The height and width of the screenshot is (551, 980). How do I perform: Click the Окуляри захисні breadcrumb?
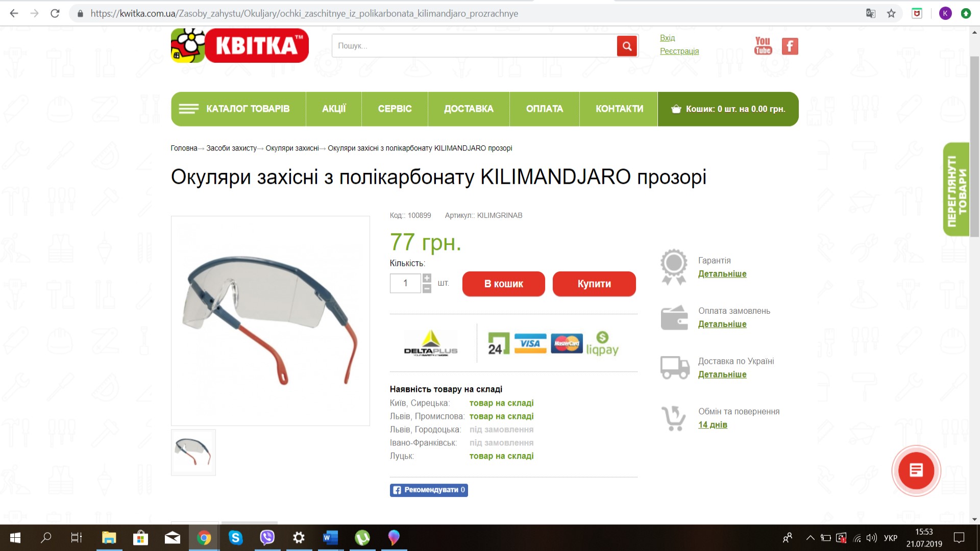tap(292, 148)
